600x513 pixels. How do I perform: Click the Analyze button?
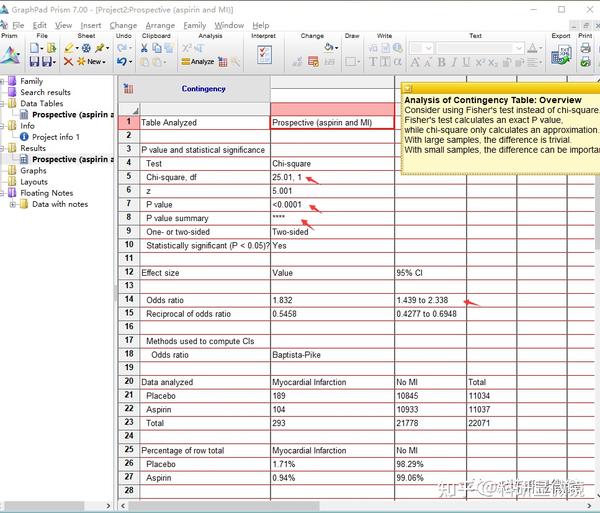tap(197, 61)
